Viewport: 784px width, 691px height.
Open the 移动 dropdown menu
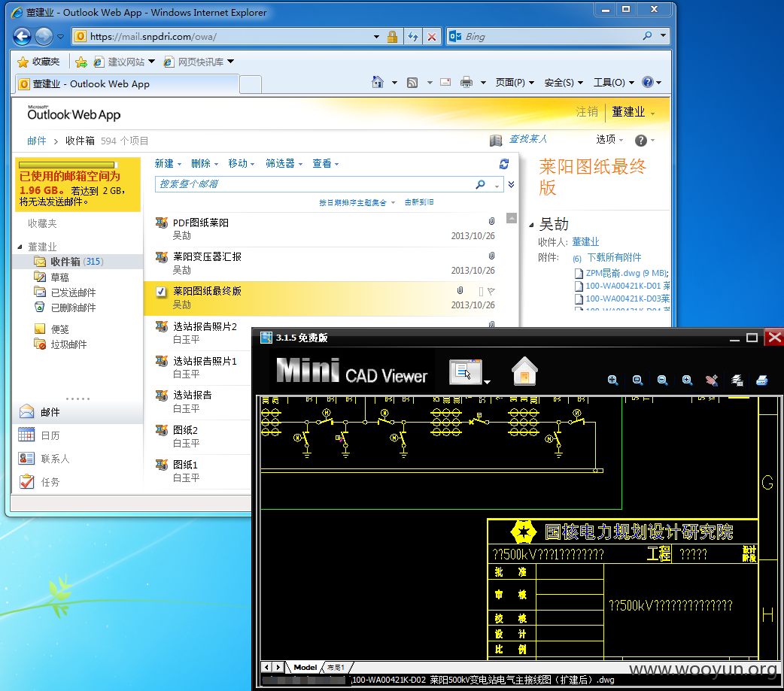tap(242, 163)
